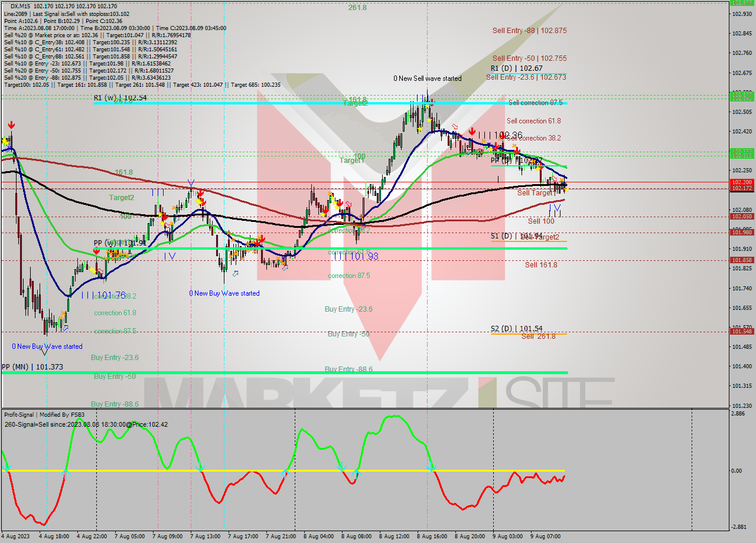This screenshot has height=543, width=756.
Task: Click the 'Sell correction 87.5' label
Action: [535, 103]
